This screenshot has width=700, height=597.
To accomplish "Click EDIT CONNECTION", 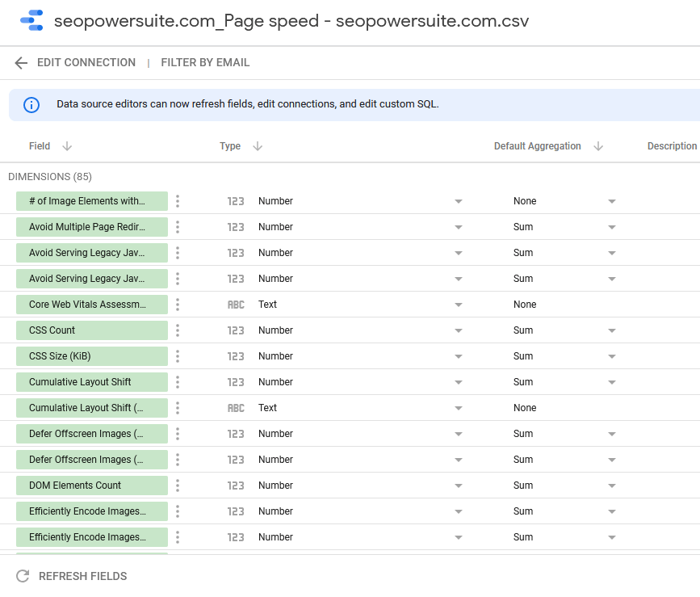I will point(86,62).
